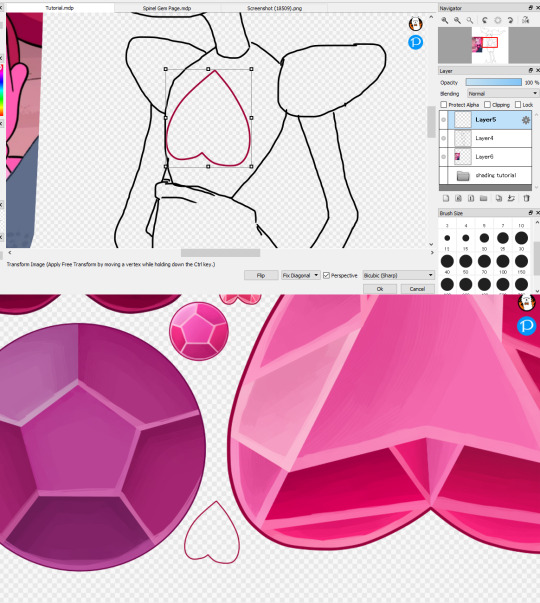Enable the Clipping checkbox
The width and height of the screenshot is (540, 603).
487,105
